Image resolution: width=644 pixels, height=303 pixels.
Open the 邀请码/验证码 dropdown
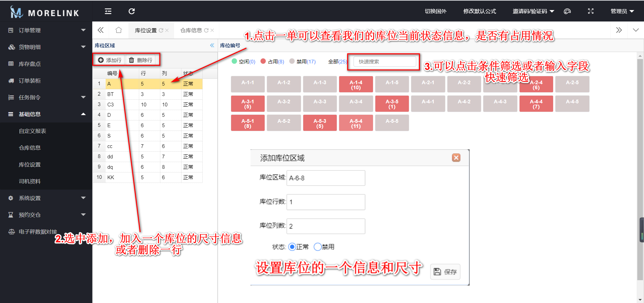533,11
